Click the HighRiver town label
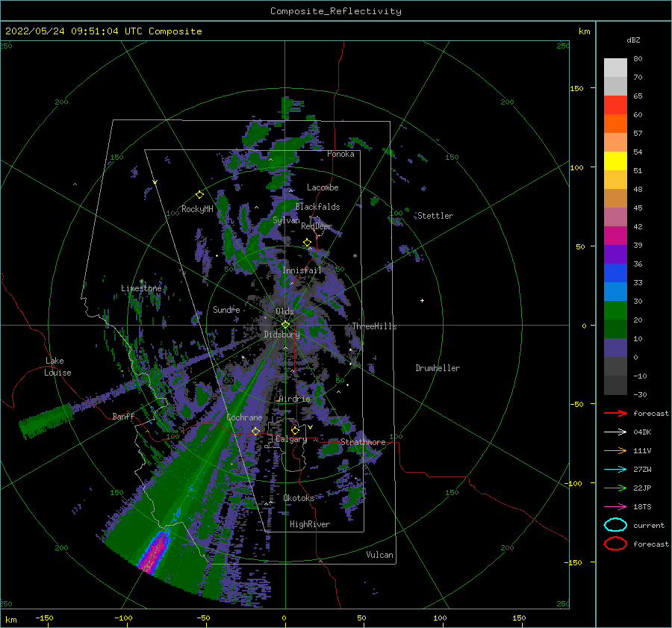 [310, 524]
